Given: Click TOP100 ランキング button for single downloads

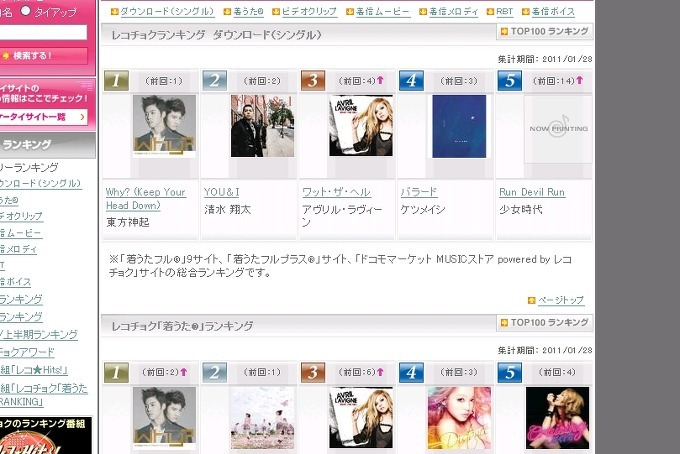Looking at the screenshot, I should pos(545,31).
